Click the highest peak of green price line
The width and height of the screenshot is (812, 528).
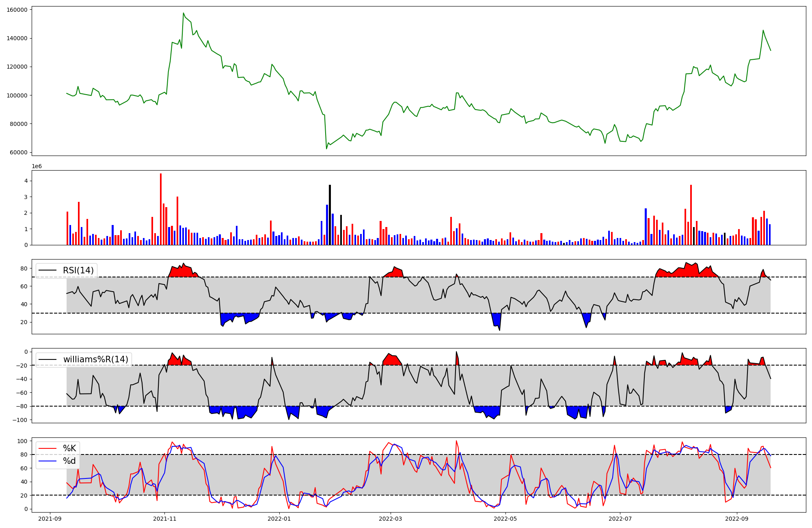pyautogui.click(x=184, y=13)
